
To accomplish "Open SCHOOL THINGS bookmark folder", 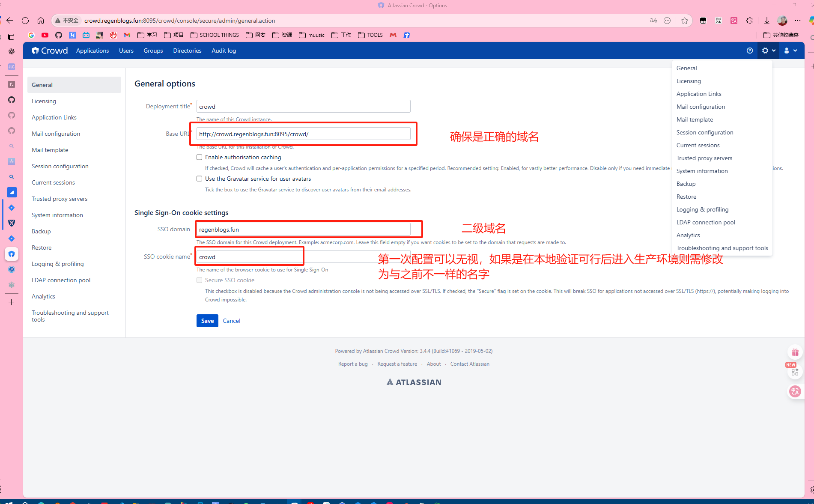I will [215, 35].
